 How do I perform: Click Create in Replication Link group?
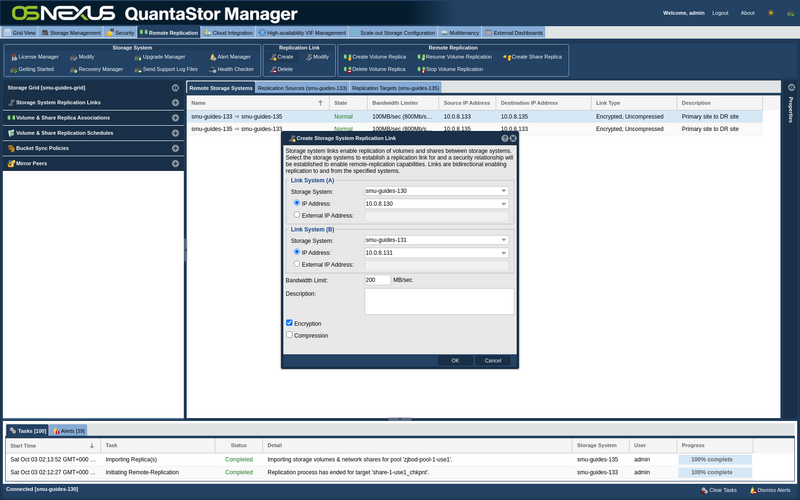pos(282,57)
